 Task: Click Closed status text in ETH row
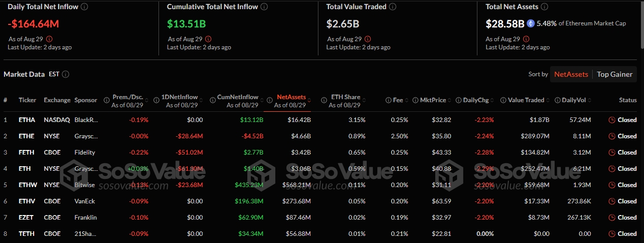(x=627, y=169)
